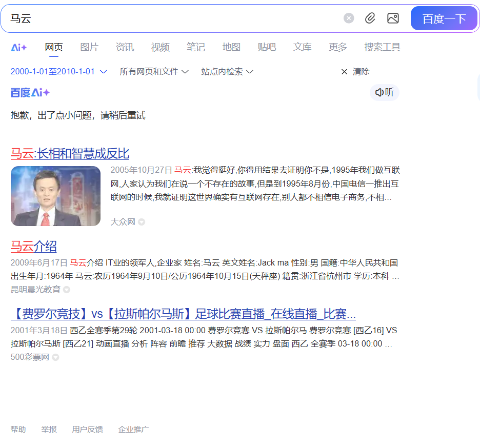The width and height of the screenshot is (480, 448).
Task: Open the 所有网页和文件 filter dropdown
Action: [x=154, y=72]
